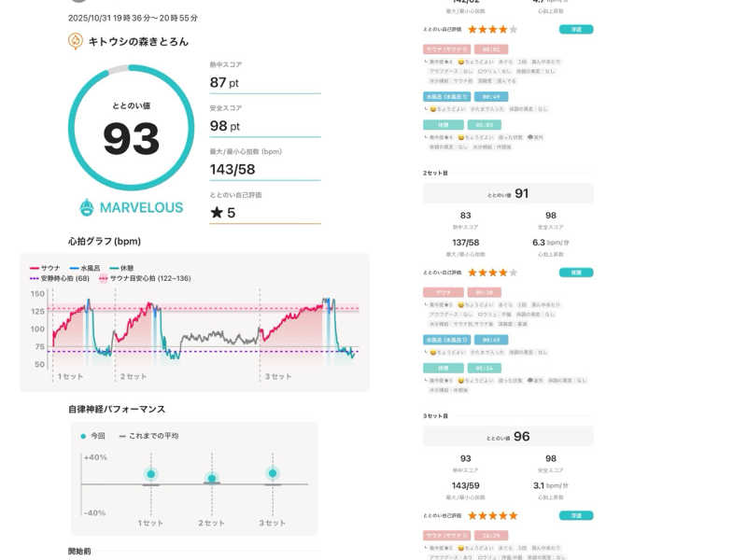The height and width of the screenshot is (560, 747).
Task: Open 詳細 button next to the five-star rating
Action: click(x=576, y=515)
